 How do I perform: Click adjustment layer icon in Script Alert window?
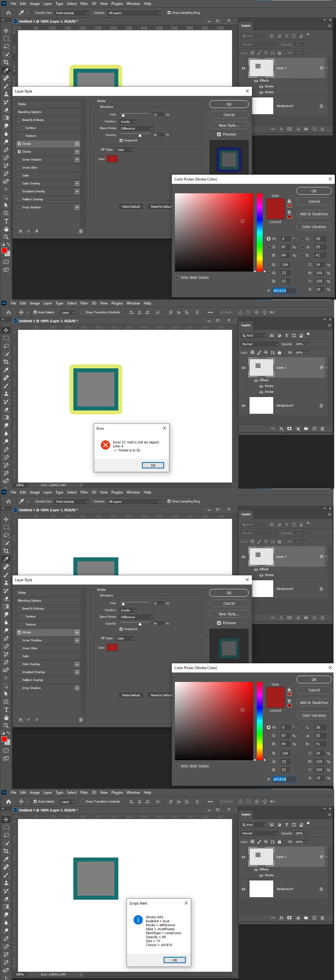tap(297, 918)
